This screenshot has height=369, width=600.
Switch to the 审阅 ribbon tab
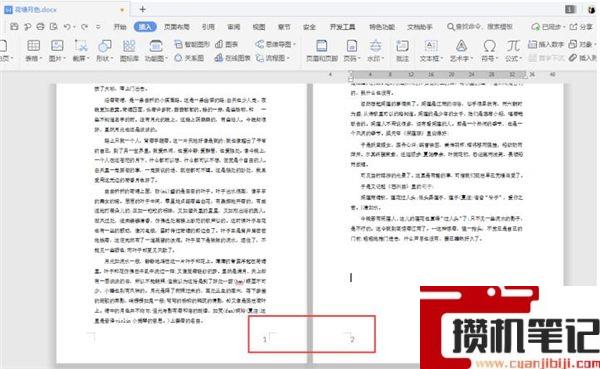(233, 27)
